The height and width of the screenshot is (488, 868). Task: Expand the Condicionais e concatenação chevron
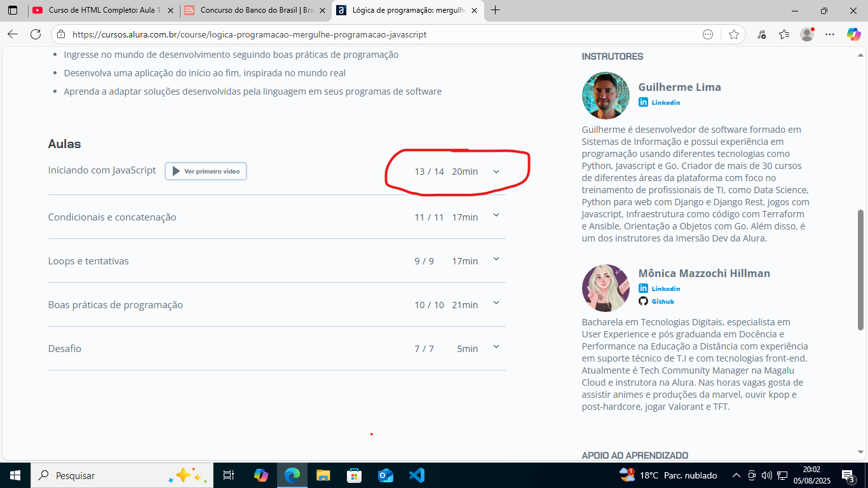[496, 215]
